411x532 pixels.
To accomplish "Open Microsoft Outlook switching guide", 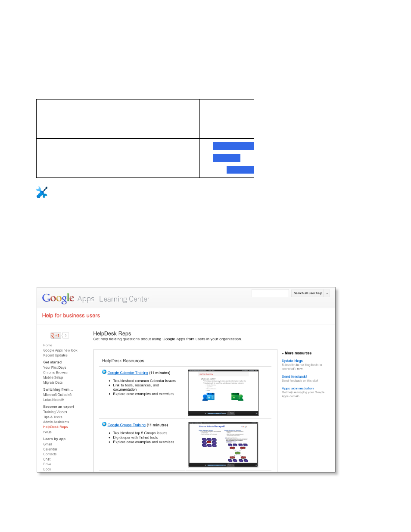I will click(x=57, y=395).
